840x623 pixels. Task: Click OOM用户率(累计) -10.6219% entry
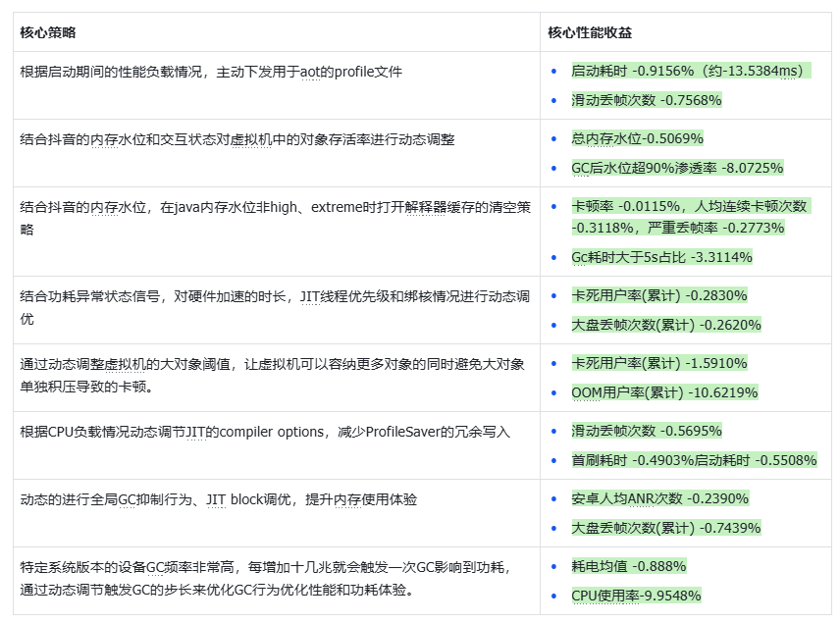coord(664,392)
